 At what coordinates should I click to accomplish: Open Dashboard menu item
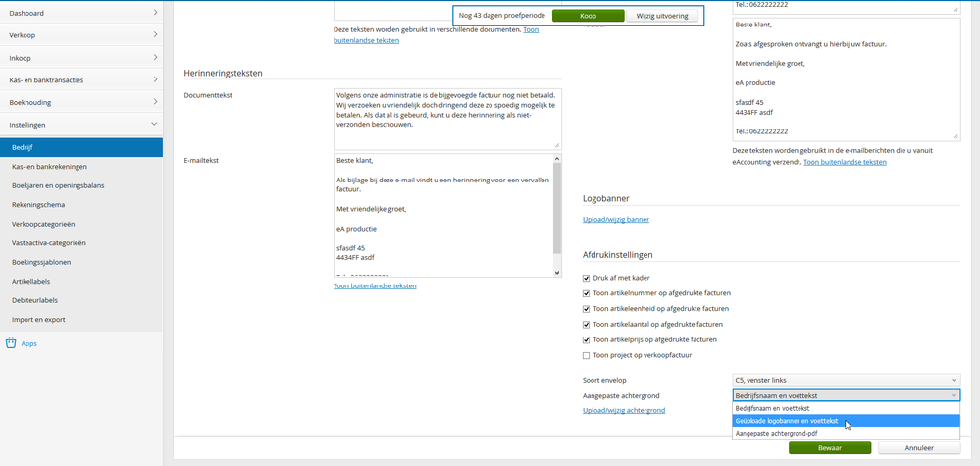pos(81,13)
